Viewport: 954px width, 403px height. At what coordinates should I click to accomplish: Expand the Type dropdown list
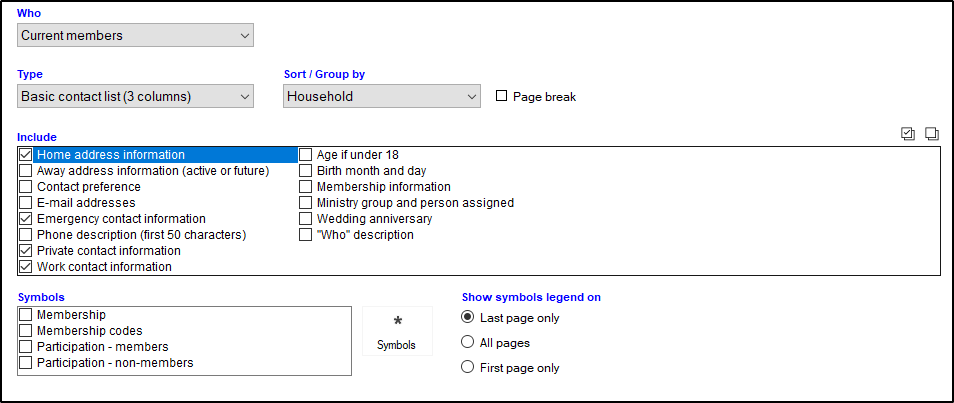click(x=136, y=97)
